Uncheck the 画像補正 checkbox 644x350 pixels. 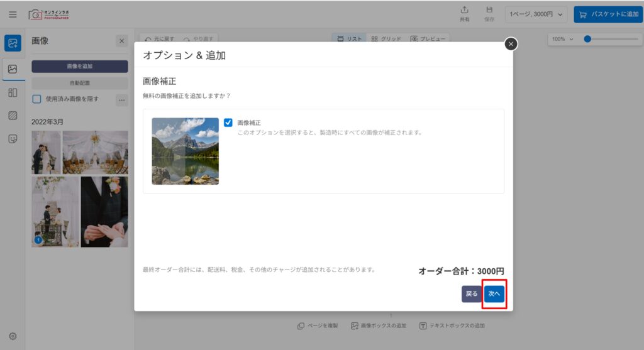(228, 123)
